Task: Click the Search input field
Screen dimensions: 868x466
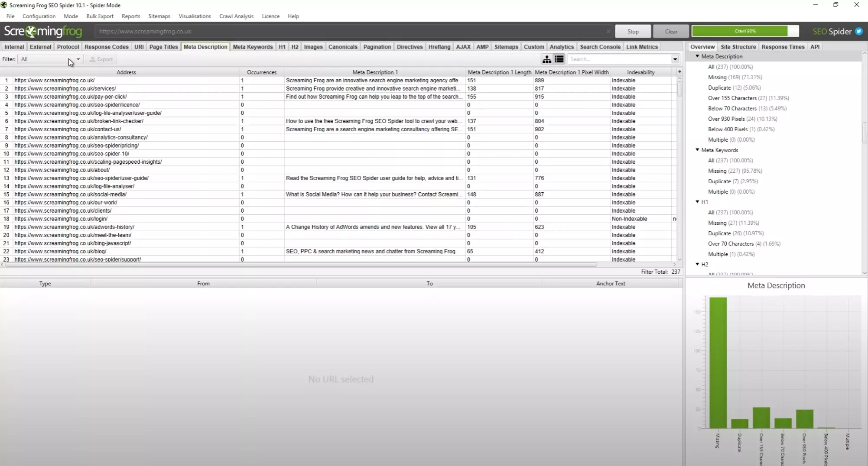Action: point(619,59)
